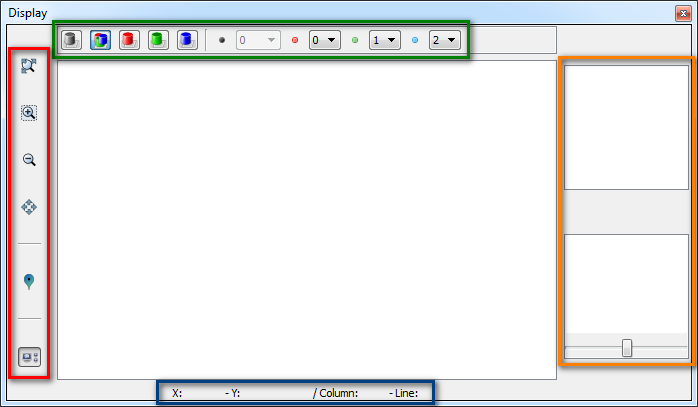Viewport: 698px width, 407px height.
Task: Enable RGB color composite display mode
Action: click(x=100, y=40)
